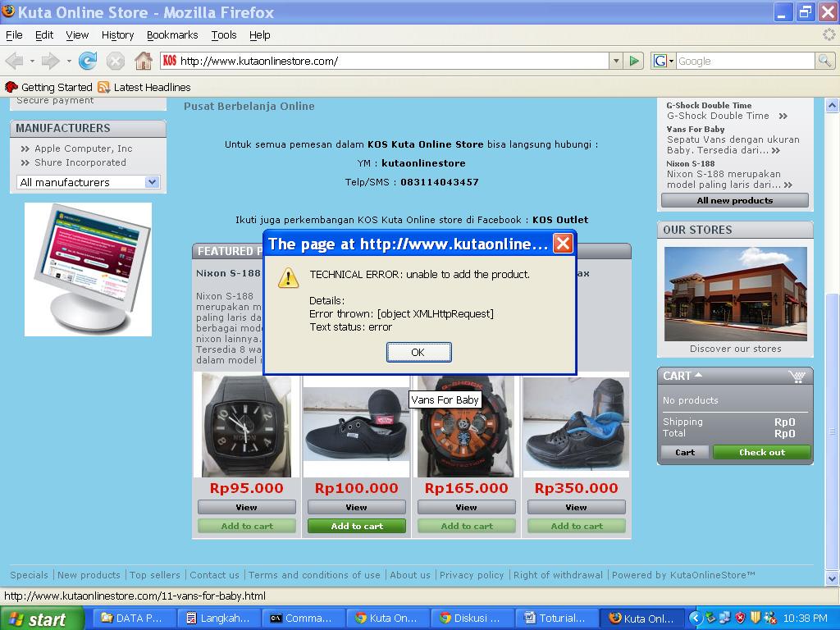The image size is (840, 630).
Task: Click the Our Stores building photo
Action: (x=736, y=294)
